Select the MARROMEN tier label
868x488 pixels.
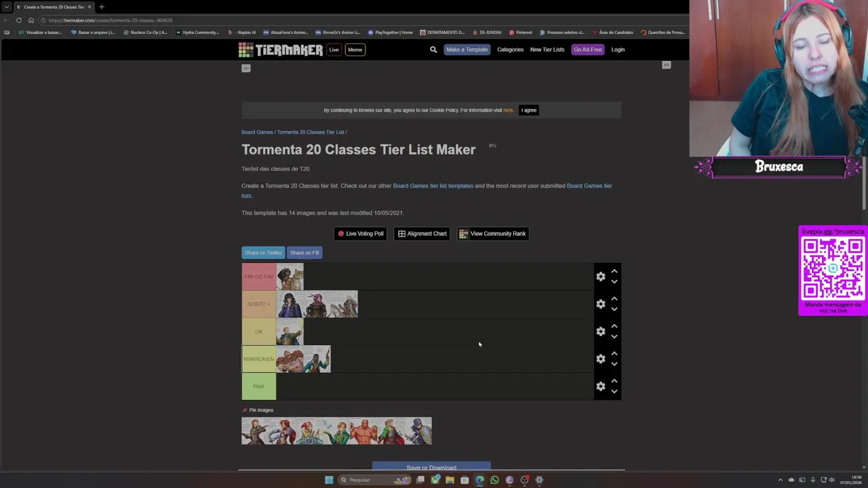click(259, 359)
